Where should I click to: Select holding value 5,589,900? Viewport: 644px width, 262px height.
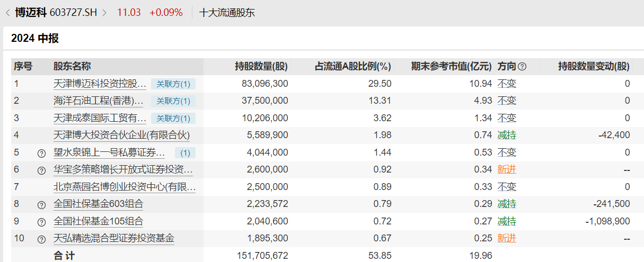coord(267,135)
